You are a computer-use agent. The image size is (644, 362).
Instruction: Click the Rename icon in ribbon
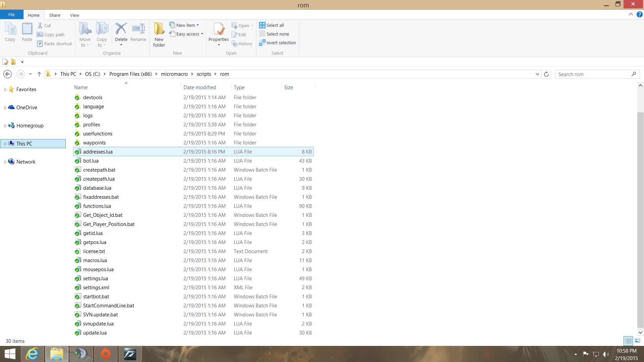[x=138, y=29]
